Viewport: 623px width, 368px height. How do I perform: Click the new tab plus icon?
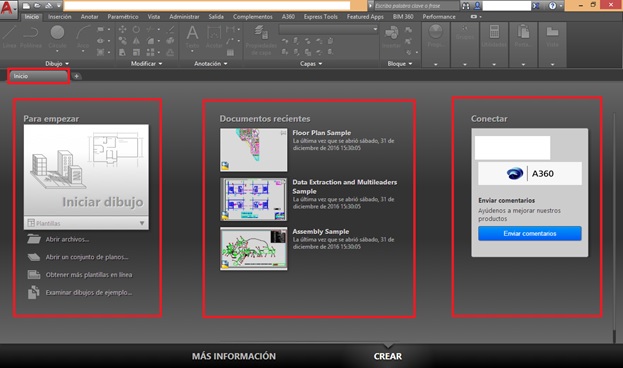tap(76, 76)
